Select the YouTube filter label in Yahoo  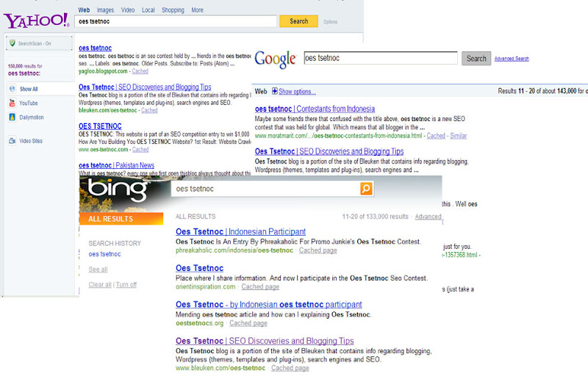point(29,103)
